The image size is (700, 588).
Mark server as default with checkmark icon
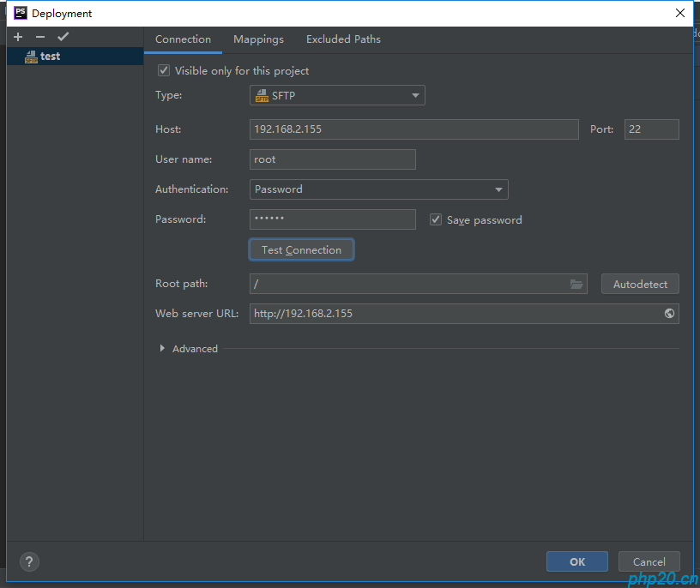pos(63,37)
